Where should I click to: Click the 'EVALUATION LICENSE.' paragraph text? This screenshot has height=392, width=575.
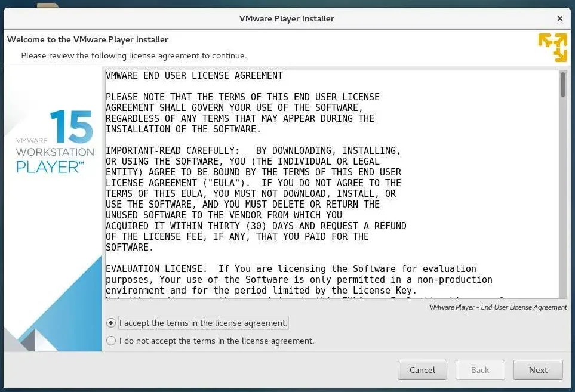(x=299, y=279)
